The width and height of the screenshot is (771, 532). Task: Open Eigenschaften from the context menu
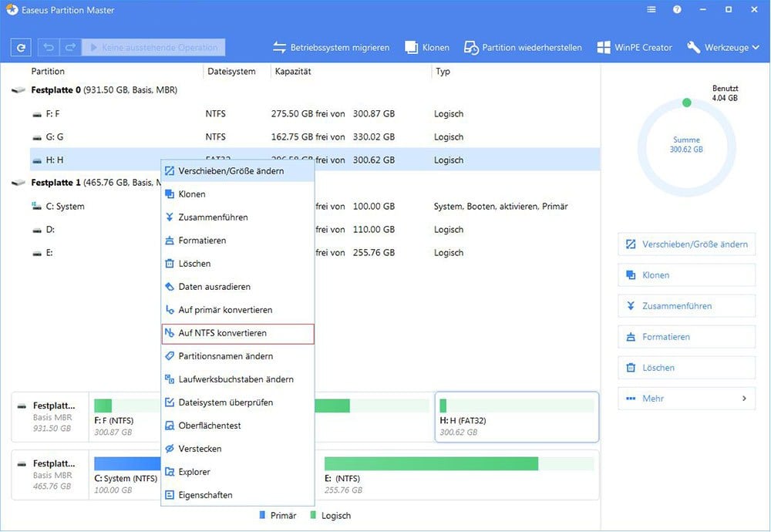[205, 495]
